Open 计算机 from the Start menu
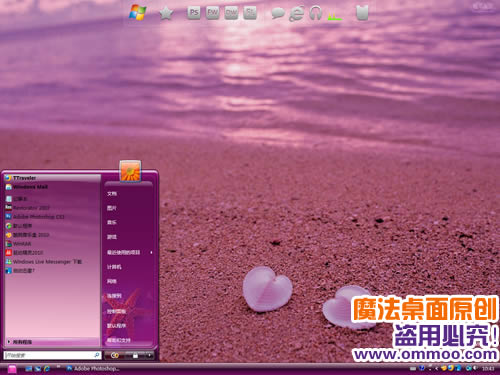 pos(114,267)
